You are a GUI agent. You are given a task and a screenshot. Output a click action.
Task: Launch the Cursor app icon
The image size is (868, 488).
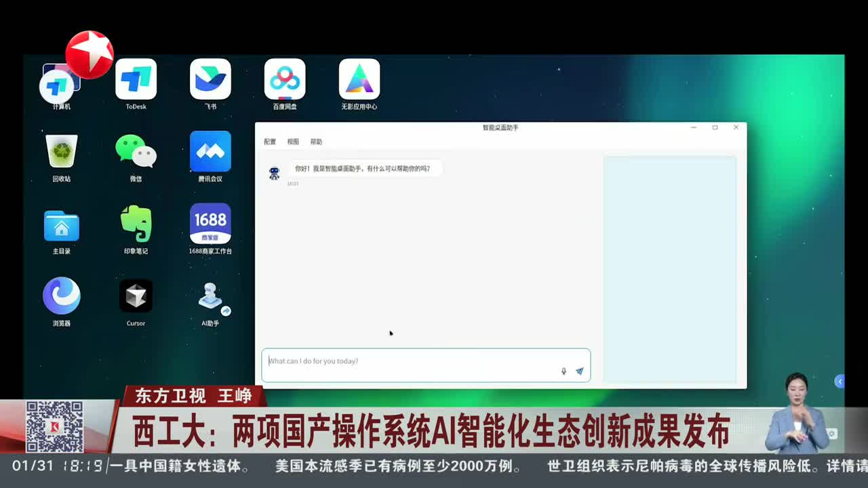coord(136,297)
